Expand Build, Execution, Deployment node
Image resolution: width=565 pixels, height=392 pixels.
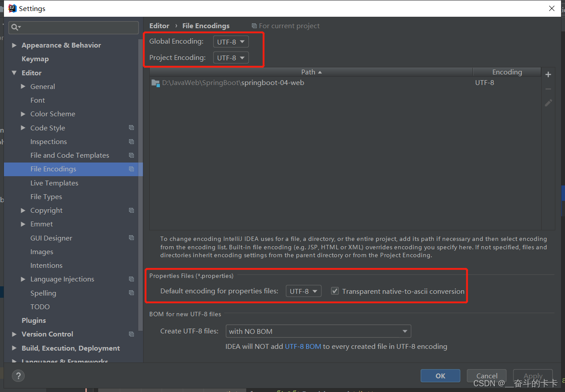point(15,348)
